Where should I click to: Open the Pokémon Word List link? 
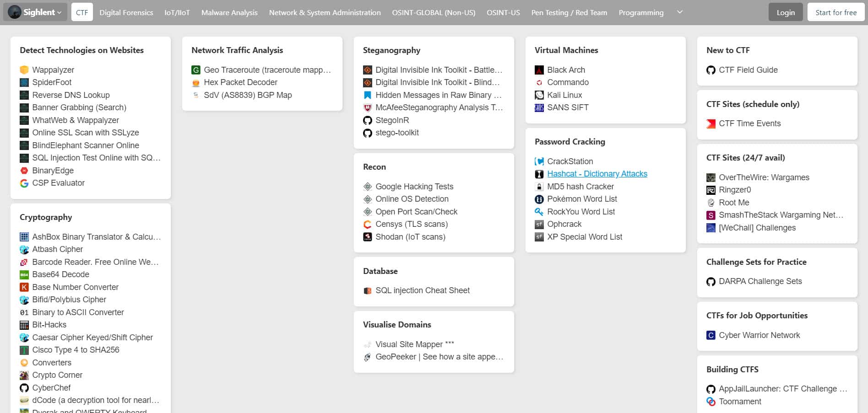pos(582,199)
